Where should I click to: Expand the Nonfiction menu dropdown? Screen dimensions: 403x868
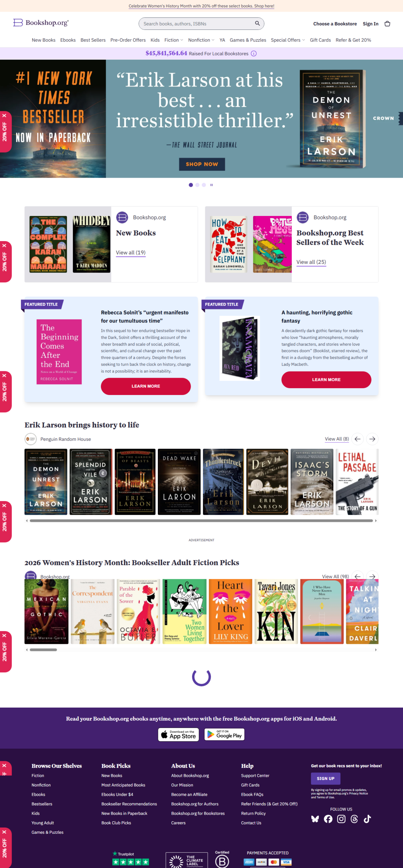coord(201,40)
